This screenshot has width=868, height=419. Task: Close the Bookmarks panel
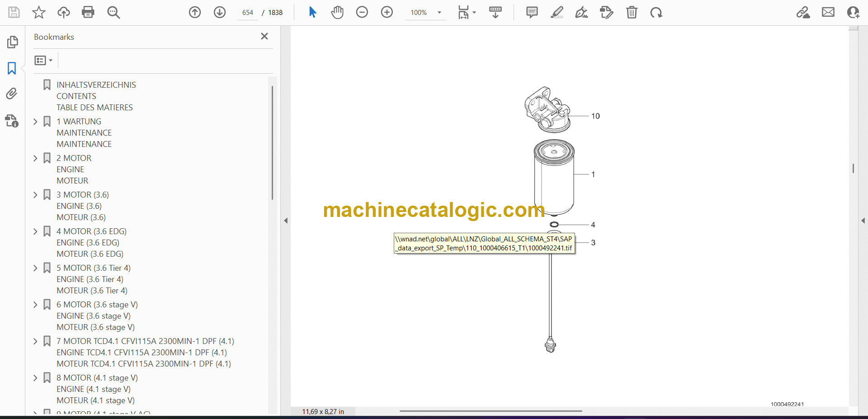[264, 36]
